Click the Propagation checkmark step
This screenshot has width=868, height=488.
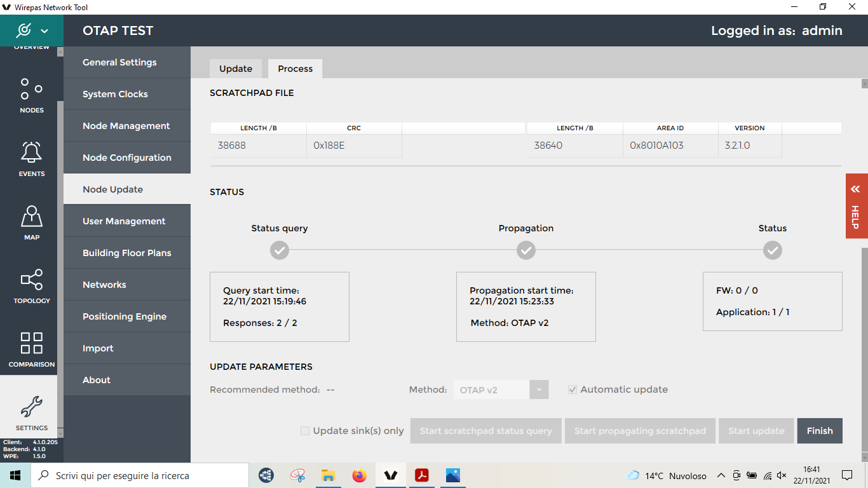tap(526, 250)
